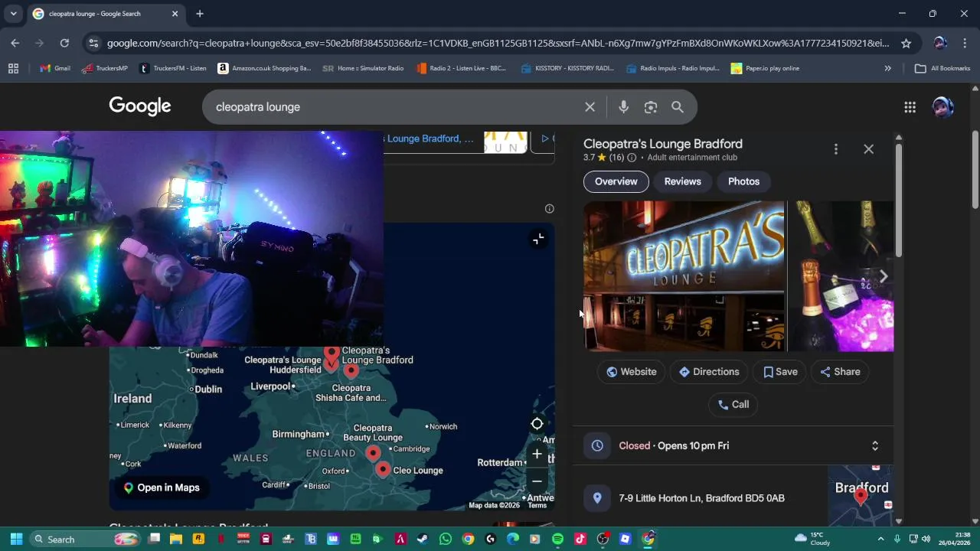The width and height of the screenshot is (980, 551).
Task: Call Cleopatra's Lounge Bradford
Action: [x=733, y=405]
